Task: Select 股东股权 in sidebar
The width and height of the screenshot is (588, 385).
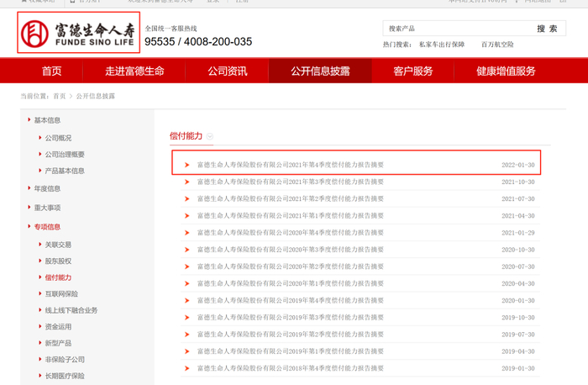Action: point(58,261)
